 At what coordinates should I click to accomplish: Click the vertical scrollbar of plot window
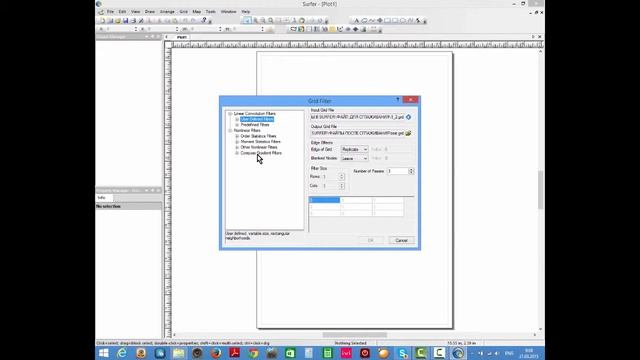(x=540, y=190)
